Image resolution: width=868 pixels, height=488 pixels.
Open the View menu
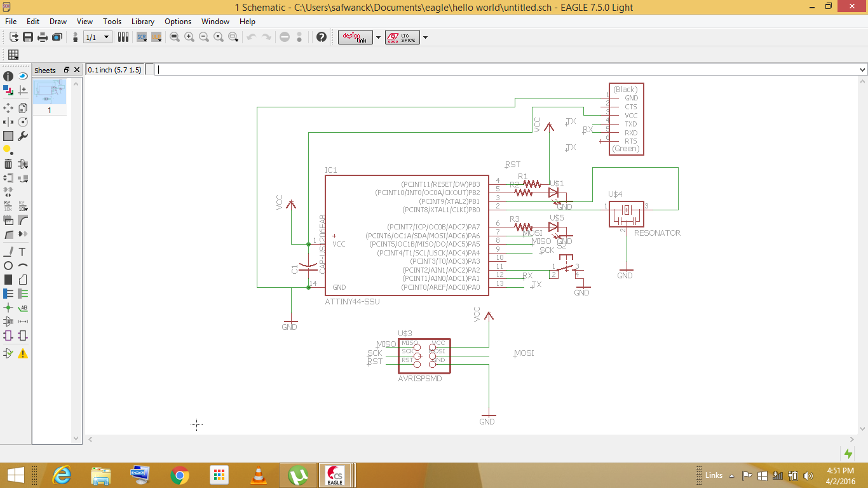(x=85, y=21)
